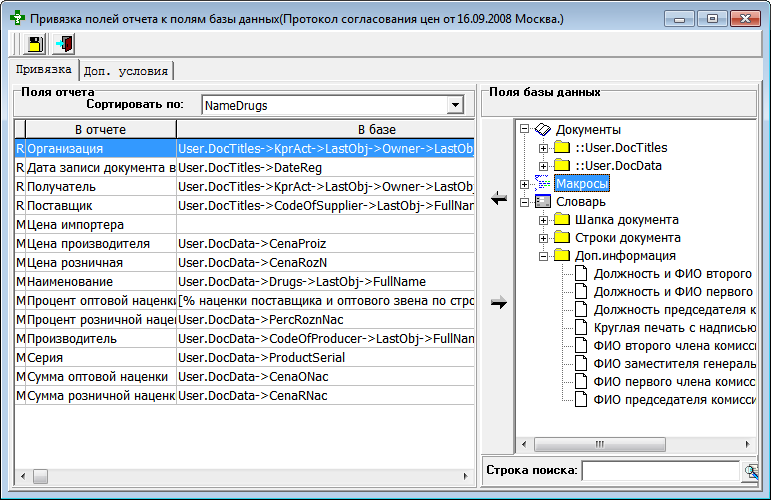
Task: Click the Save (floppy disk) toolbar icon
Action: [x=34, y=44]
